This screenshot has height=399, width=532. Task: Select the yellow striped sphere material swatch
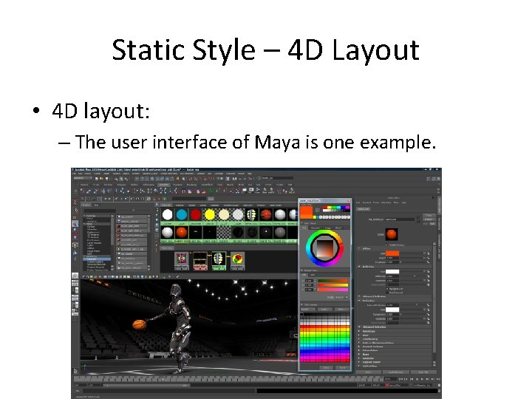tap(252, 215)
